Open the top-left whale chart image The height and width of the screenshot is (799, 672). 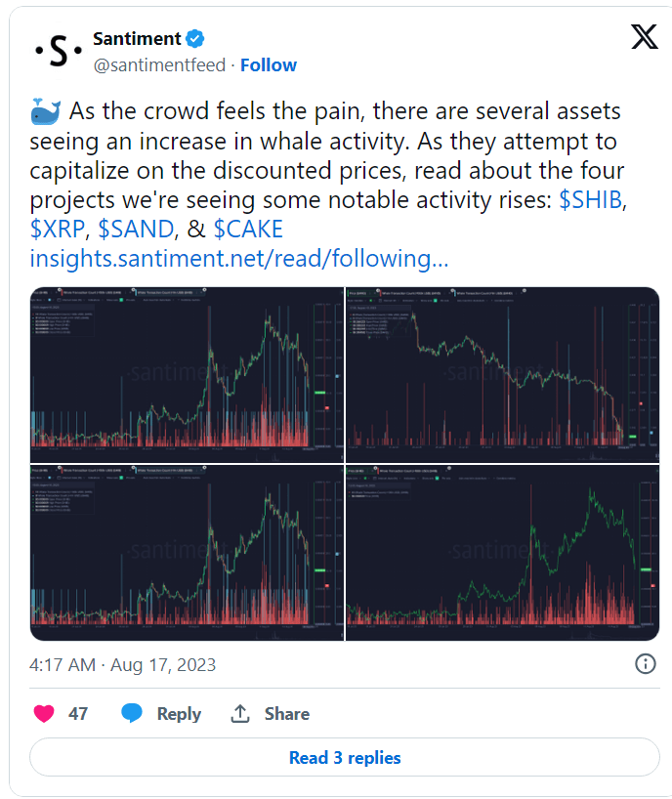(x=187, y=374)
